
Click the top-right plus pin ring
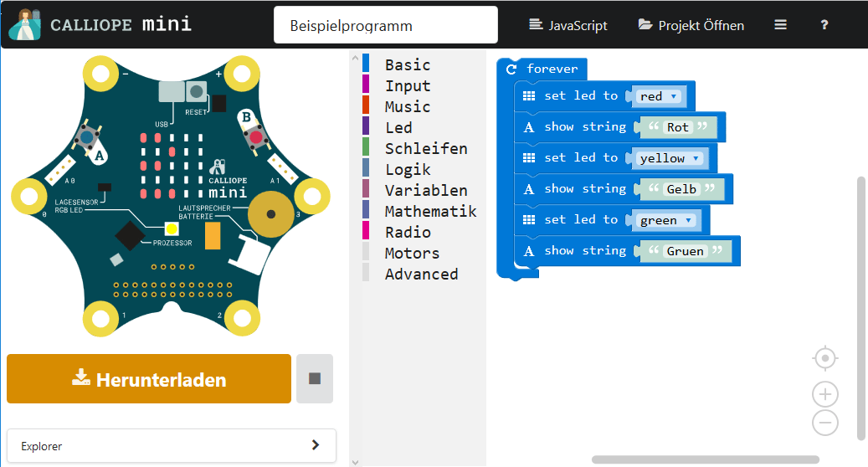point(242,74)
